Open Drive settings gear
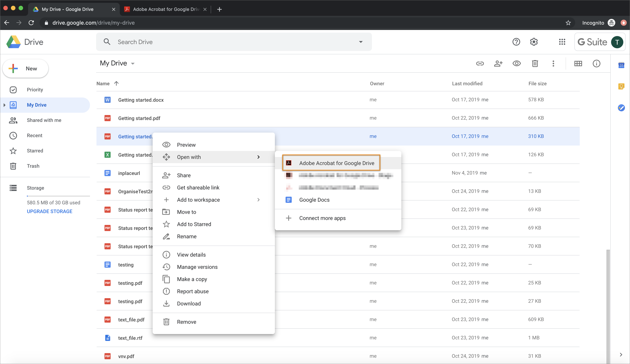This screenshot has width=630, height=364. pyautogui.click(x=534, y=42)
